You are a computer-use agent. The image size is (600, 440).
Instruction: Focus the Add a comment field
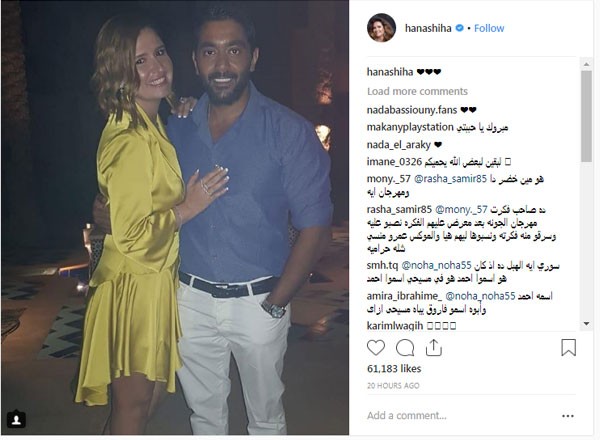(x=459, y=416)
